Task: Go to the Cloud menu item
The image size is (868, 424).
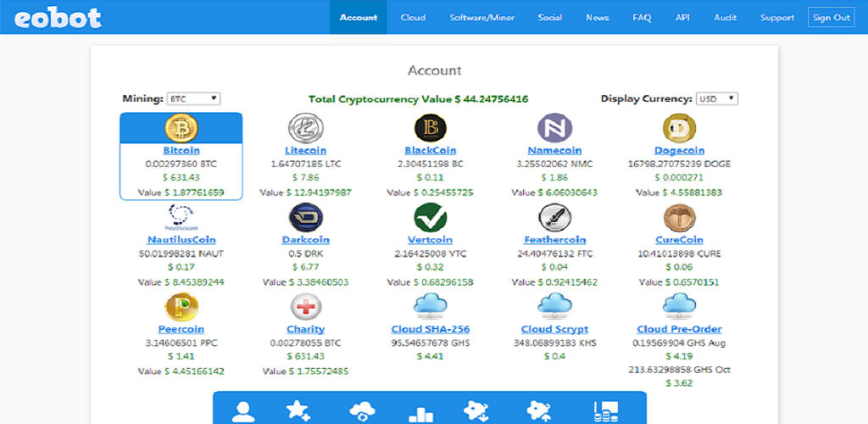Action: tap(413, 17)
